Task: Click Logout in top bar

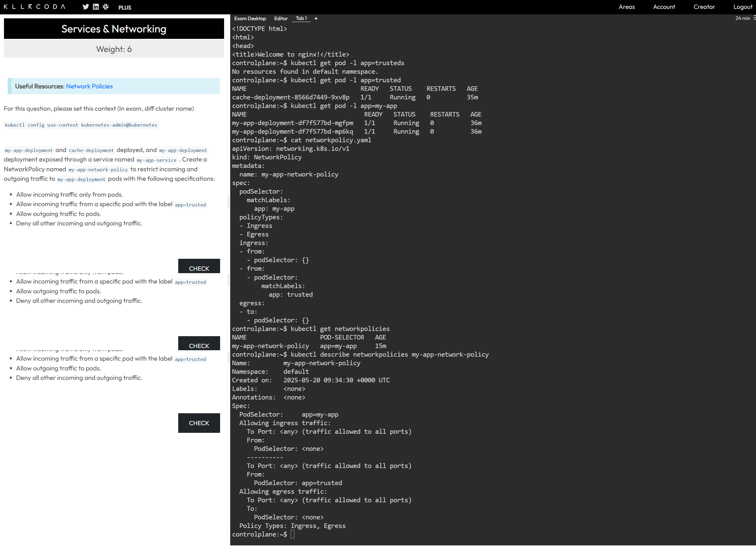Action: point(742,7)
